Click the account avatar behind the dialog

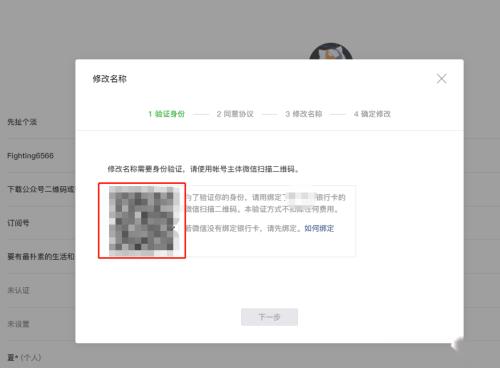[x=331, y=51]
